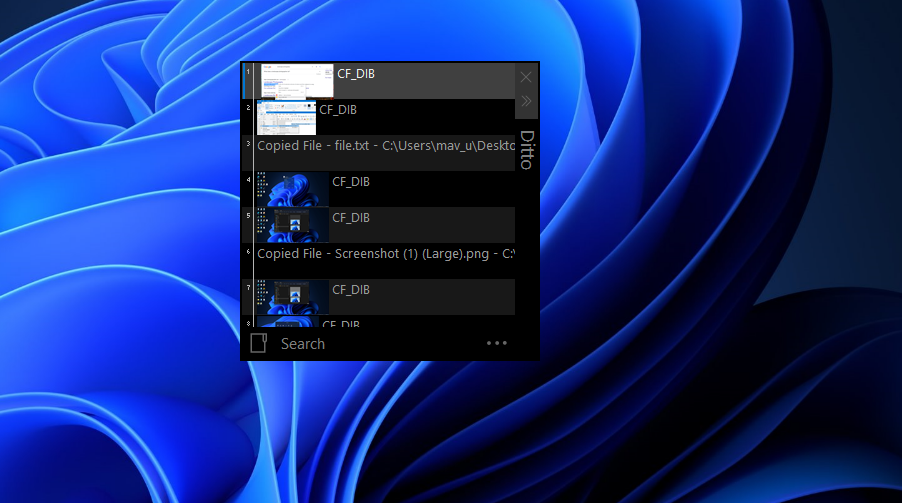Select the fourth clip wallpaper thumbnail

[293, 189]
